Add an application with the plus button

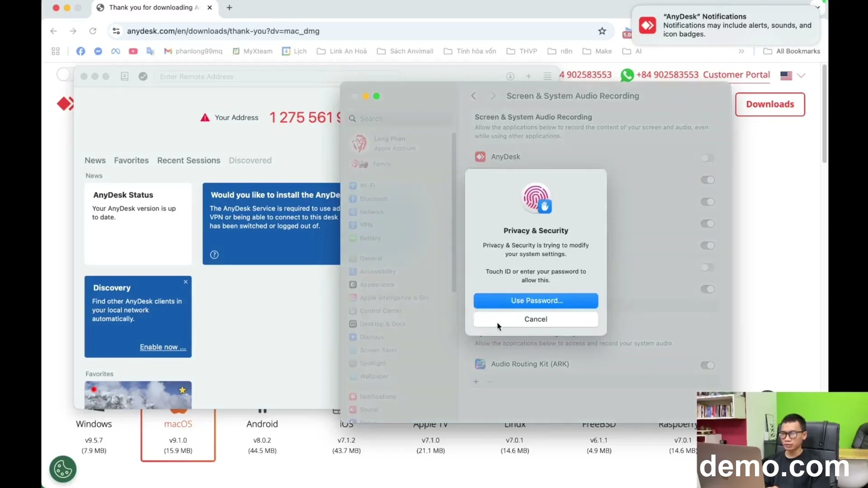click(476, 382)
